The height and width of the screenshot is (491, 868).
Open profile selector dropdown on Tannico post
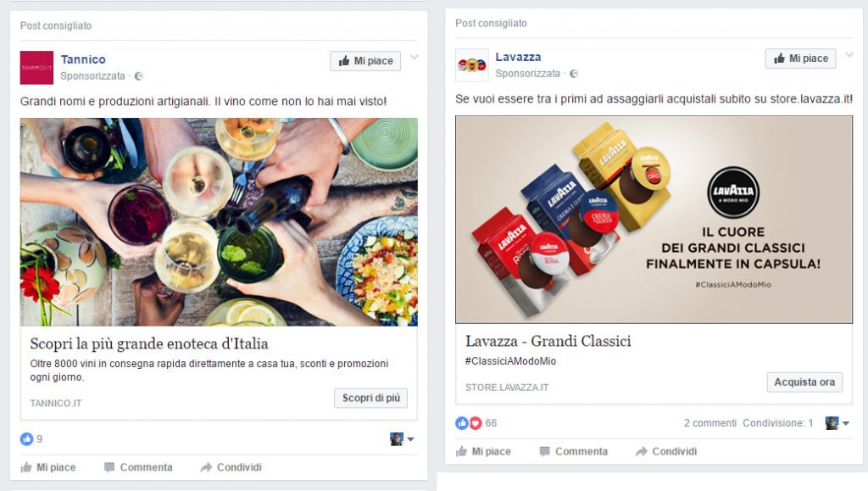tap(403, 439)
